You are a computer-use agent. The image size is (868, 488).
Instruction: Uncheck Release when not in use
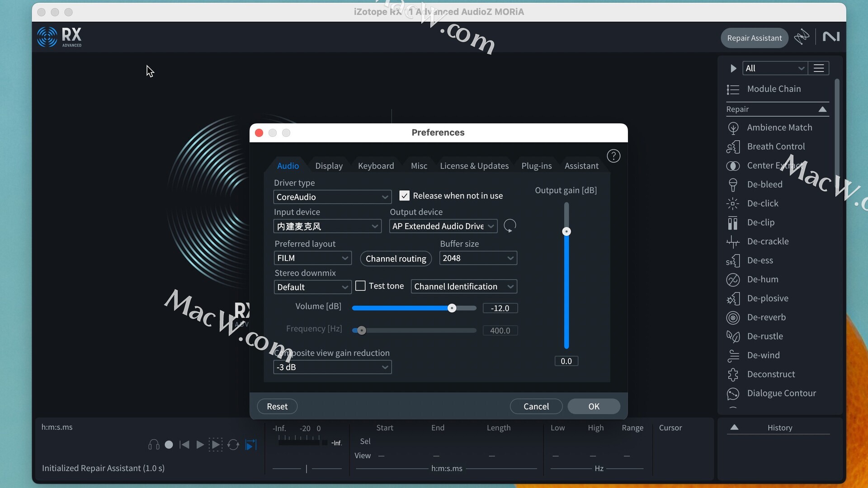[x=404, y=196]
